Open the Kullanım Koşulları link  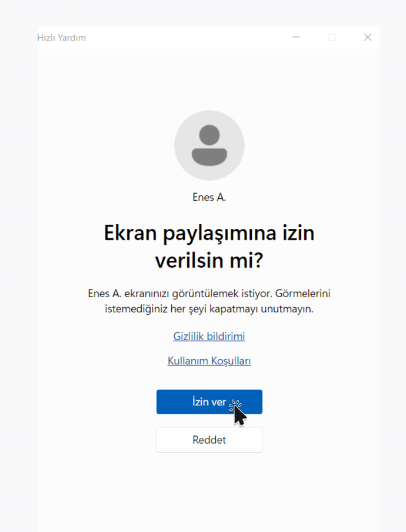pos(209,361)
